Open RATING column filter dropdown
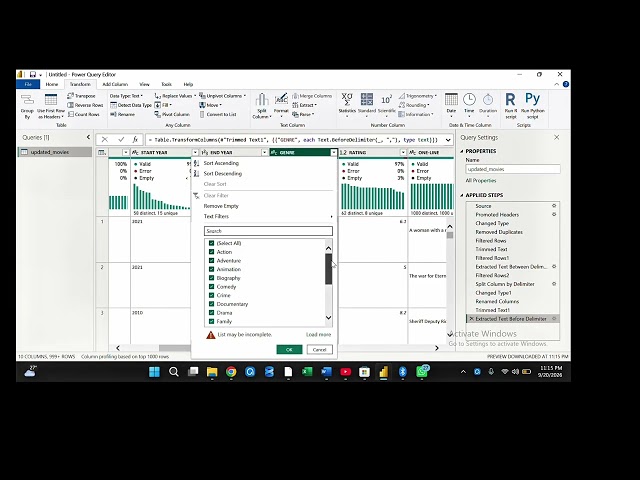This screenshot has width=640, height=480. [403, 153]
